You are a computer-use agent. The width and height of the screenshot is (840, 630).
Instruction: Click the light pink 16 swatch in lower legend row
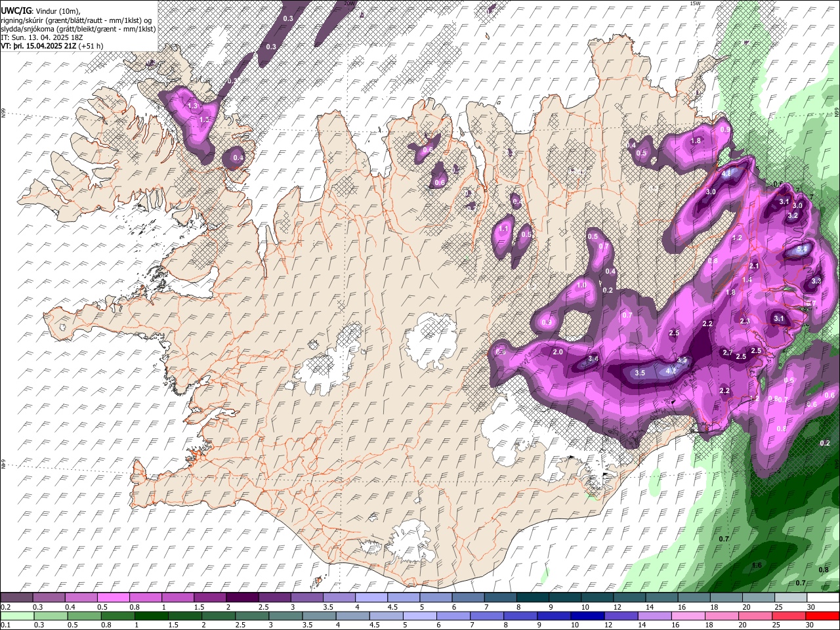pyautogui.click(x=687, y=616)
